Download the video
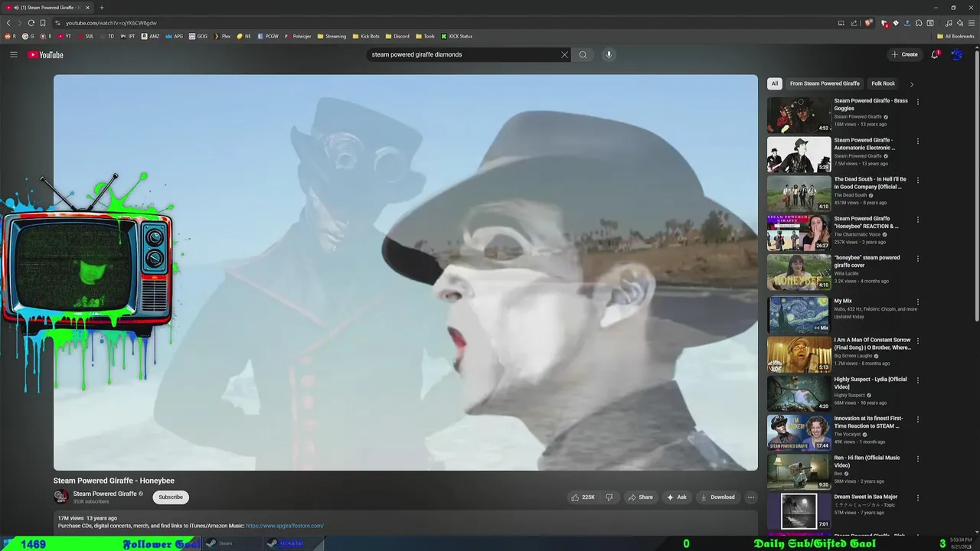This screenshot has height=551, width=980. tap(717, 497)
